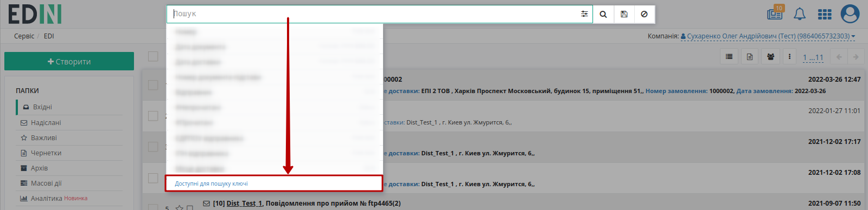The image size is (868, 210).
Task: Go to EDI breadcrumb
Action: pyautogui.click(x=49, y=36)
